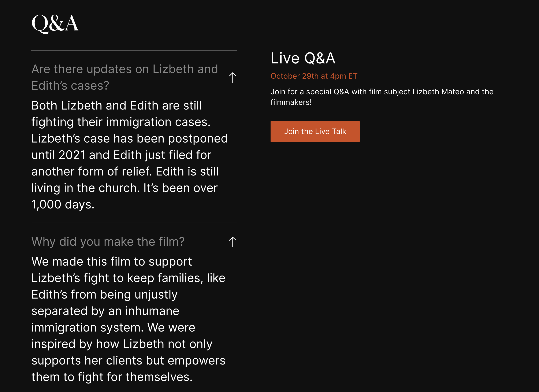
Task: Click the Join the Live Talk button
Action: point(315,132)
